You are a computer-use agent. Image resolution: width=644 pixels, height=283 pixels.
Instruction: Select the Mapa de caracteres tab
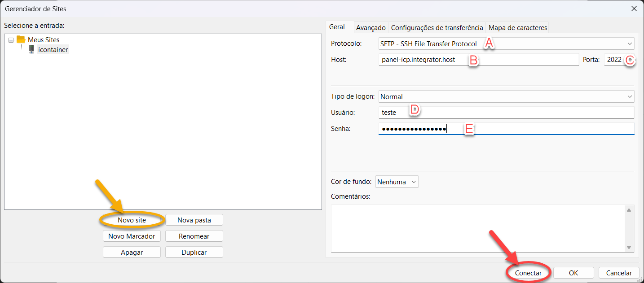(517, 28)
